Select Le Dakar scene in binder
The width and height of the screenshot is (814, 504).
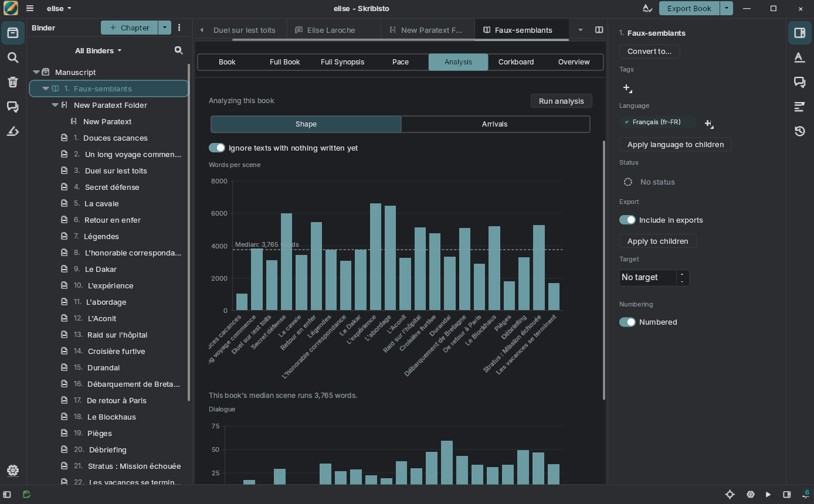point(100,269)
